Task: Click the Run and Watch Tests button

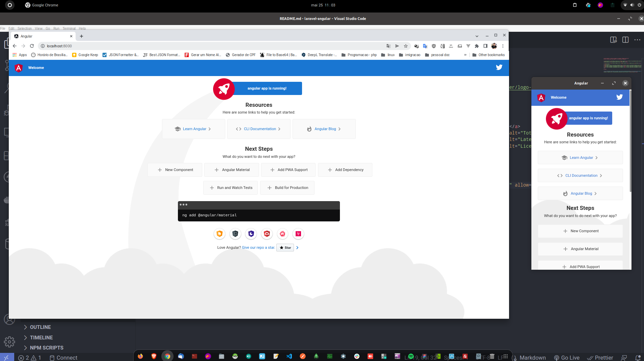Action: 230,188
